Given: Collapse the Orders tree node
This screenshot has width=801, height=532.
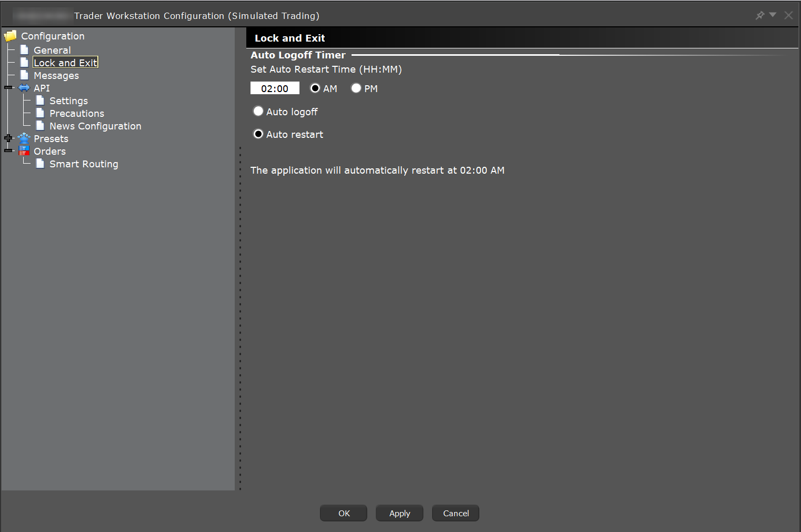Looking at the screenshot, I should point(8,150).
